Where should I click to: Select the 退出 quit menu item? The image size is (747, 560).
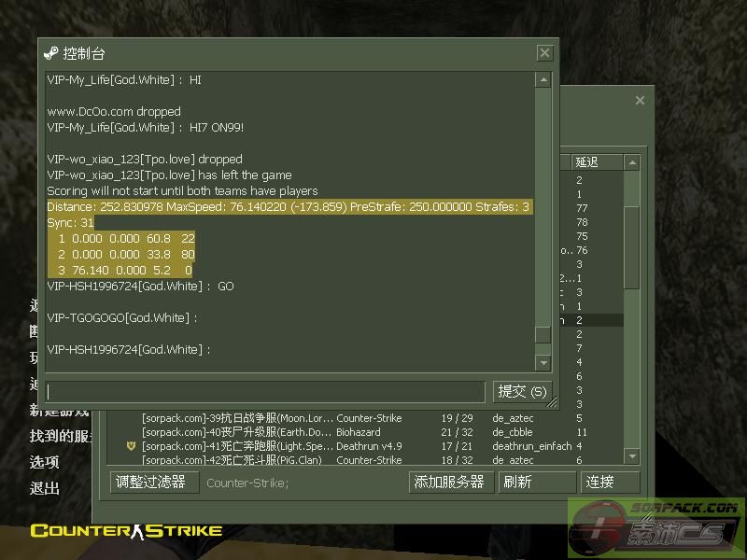[45, 487]
